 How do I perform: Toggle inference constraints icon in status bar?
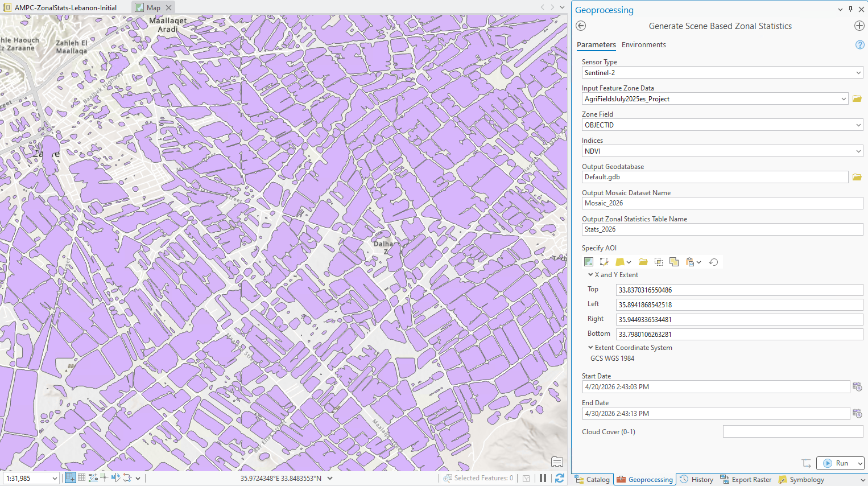coord(104,478)
